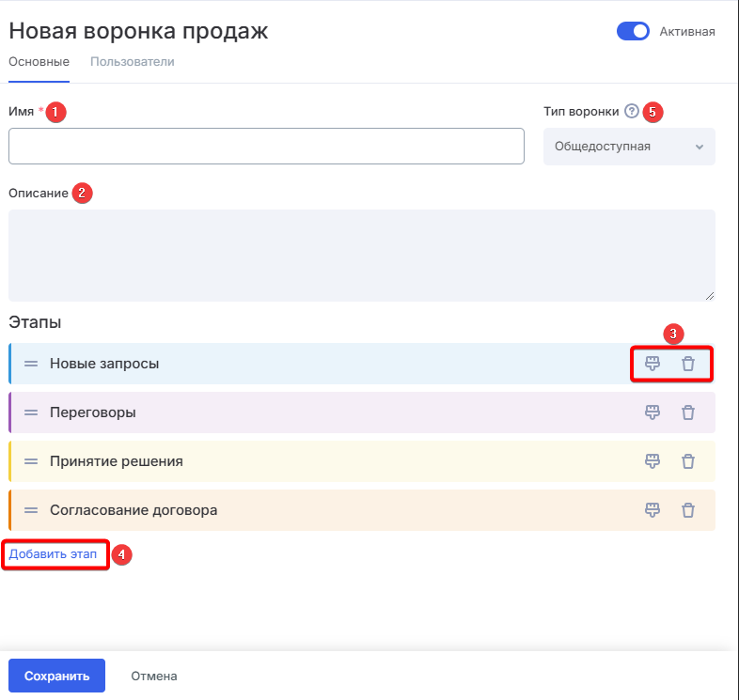The height and width of the screenshot is (700, 739).
Task: Delete the Новые запросы stage
Action: click(x=688, y=364)
